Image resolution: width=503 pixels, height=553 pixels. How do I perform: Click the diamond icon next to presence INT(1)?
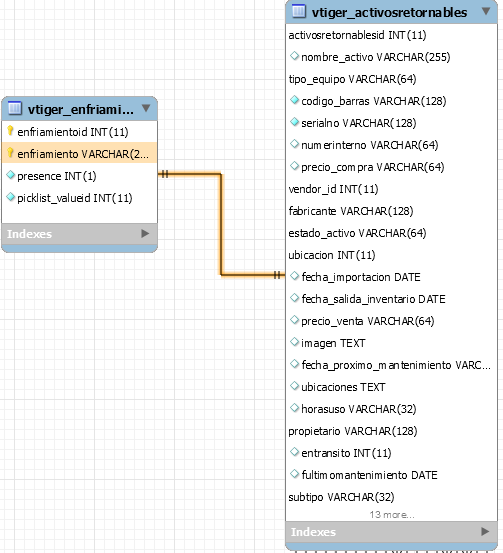click(11, 175)
